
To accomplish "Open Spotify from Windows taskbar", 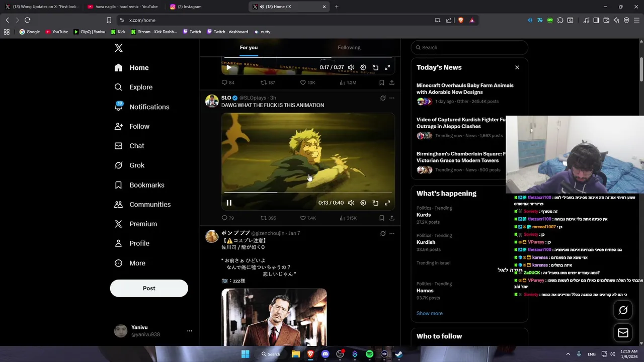I will (369, 354).
